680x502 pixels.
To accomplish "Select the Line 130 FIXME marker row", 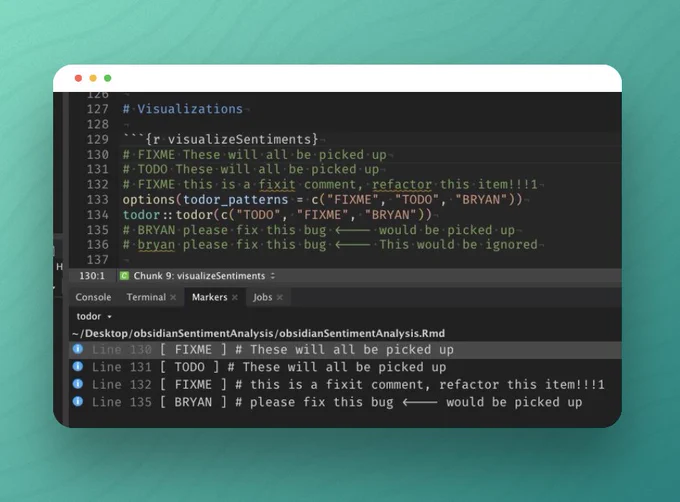I will click(x=345, y=350).
